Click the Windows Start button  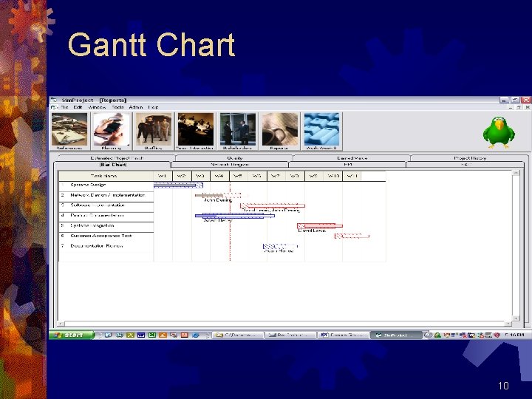tap(71, 335)
